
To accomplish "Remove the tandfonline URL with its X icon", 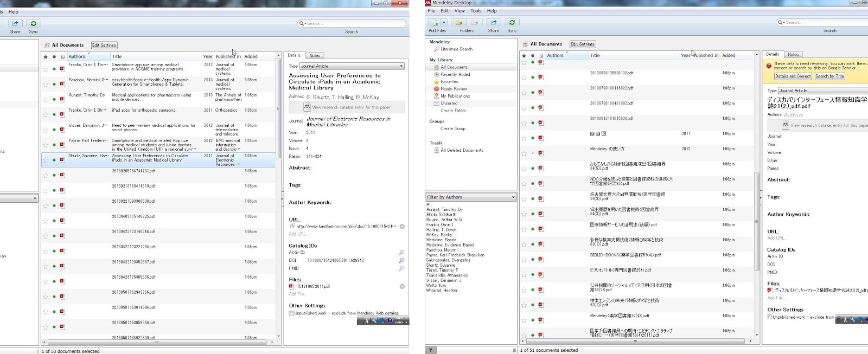I will pos(402,227).
